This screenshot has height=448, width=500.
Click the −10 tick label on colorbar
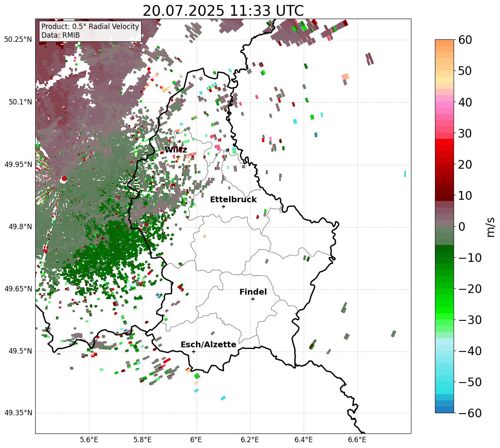[470, 257]
